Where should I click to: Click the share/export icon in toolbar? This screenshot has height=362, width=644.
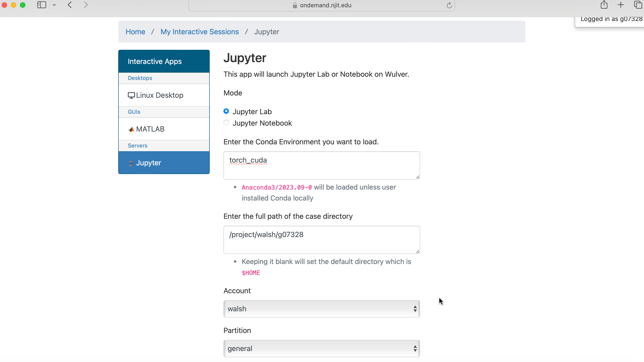coord(603,5)
